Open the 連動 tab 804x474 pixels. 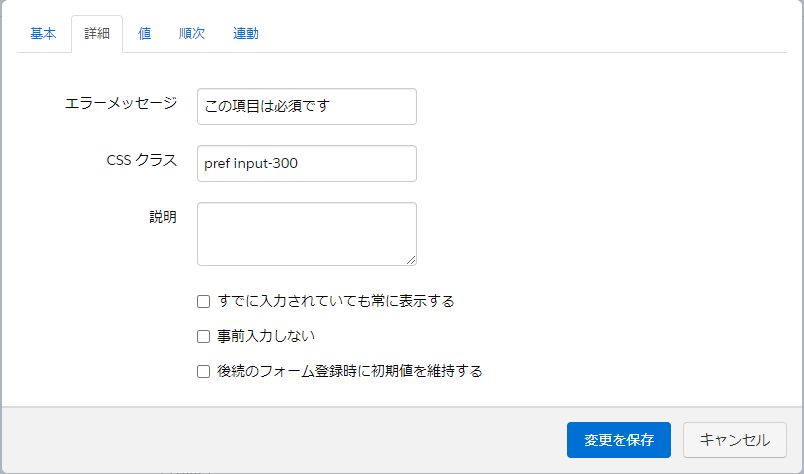(x=246, y=33)
